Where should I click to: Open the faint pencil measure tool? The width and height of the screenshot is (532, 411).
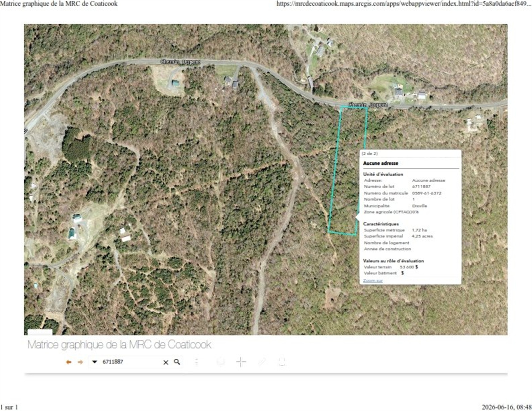[x=262, y=362]
